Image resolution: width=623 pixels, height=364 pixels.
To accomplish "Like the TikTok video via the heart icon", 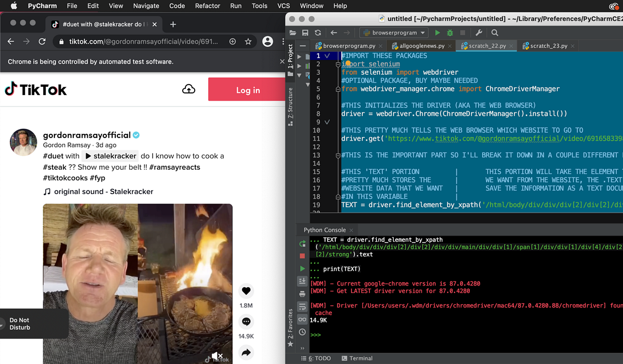I will click(x=246, y=291).
